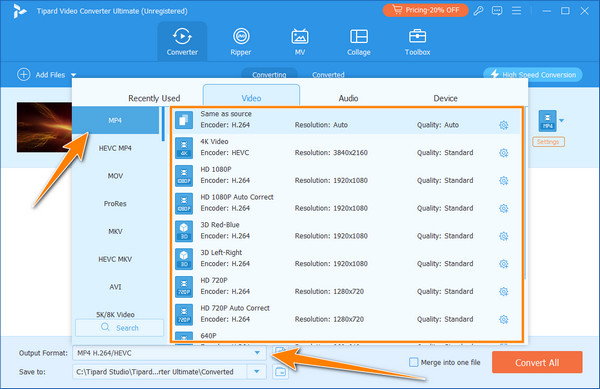Open settings gear for HD 720P
Screen dimensions: 600x389
point(504,291)
